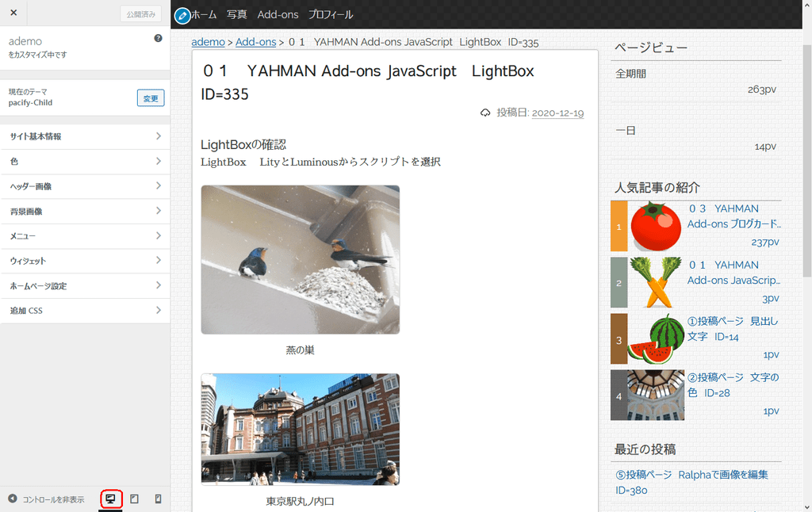This screenshot has width=812, height=512.
Task: Click the dome ceiling thumbnail in popular posts
Action: (x=656, y=395)
